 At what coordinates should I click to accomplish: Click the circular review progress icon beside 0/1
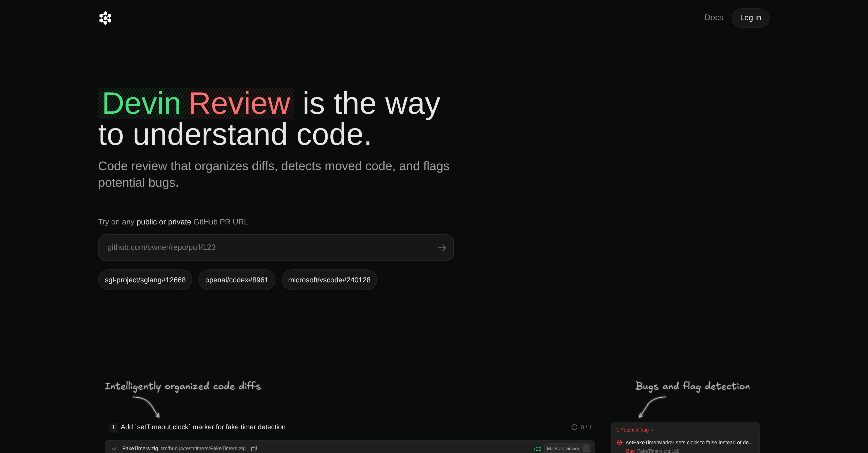click(574, 427)
